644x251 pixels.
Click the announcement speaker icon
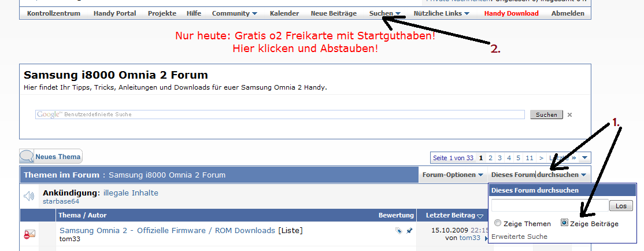[x=29, y=197]
